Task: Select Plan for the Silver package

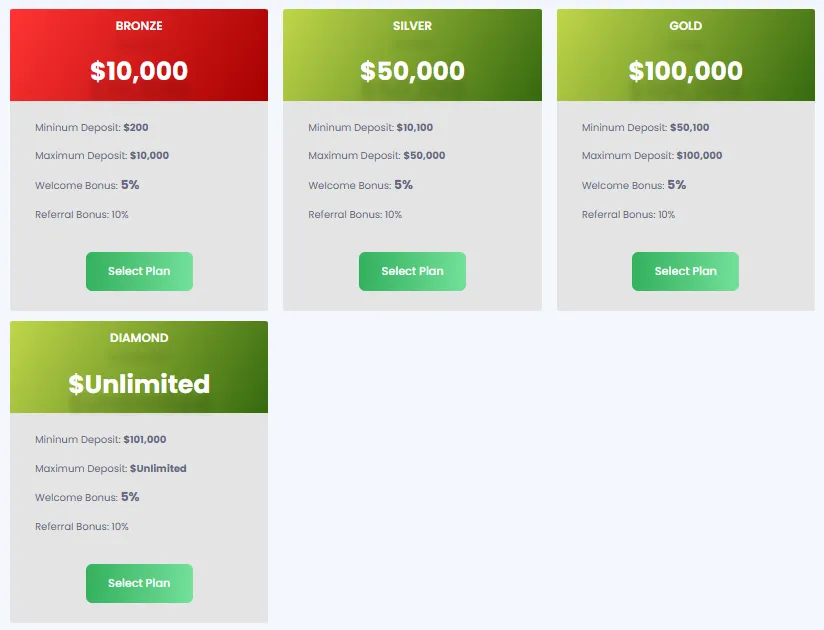Action: (x=412, y=271)
